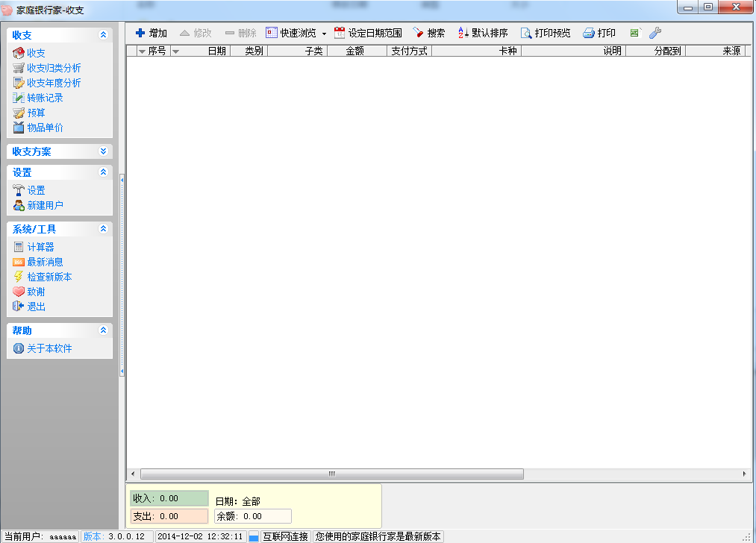Click the 日期: 全部 label
756x543 pixels.
click(238, 501)
